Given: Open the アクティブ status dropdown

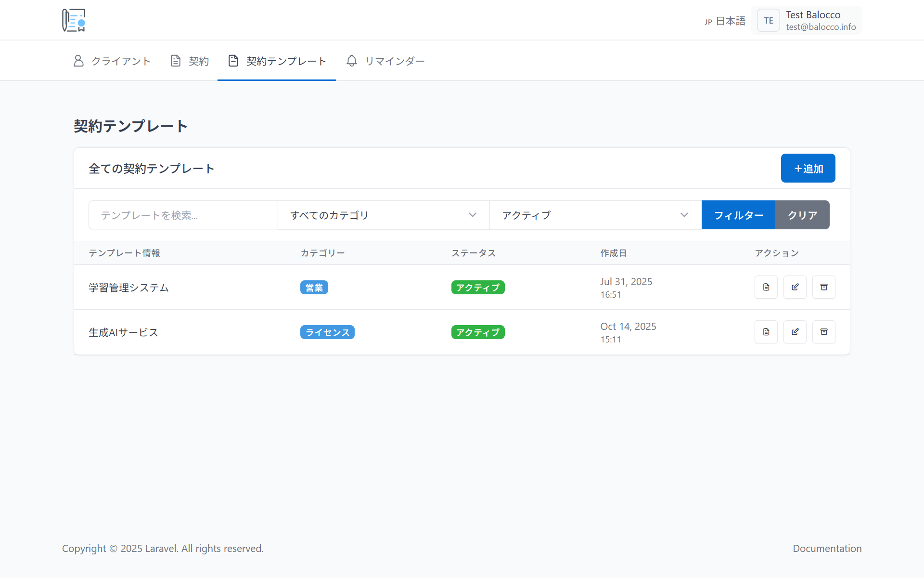Looking at the screenshot, I should 595,215.
